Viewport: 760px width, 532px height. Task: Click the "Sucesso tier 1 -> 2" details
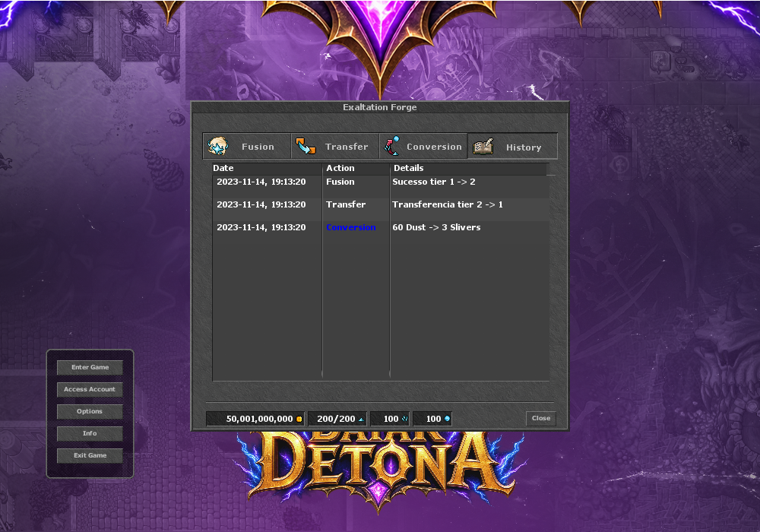pyautogui.click(x=434, y=182)
